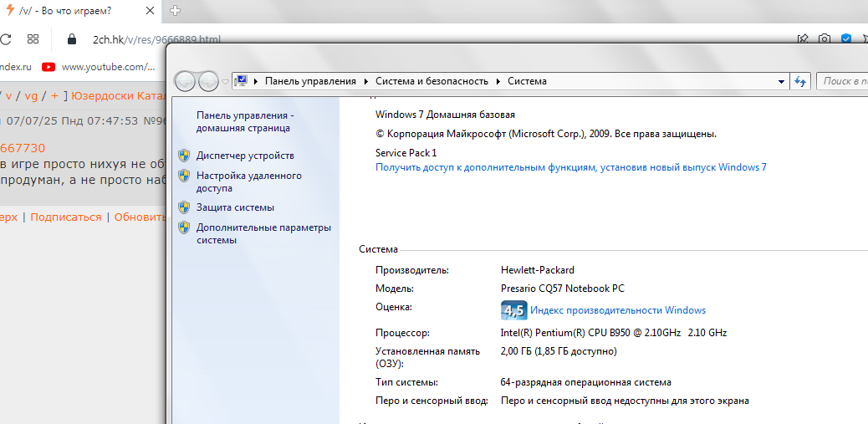Viewport: 868px width, 424px height.
Task: Click the plus link in board list
Action: 54,95
